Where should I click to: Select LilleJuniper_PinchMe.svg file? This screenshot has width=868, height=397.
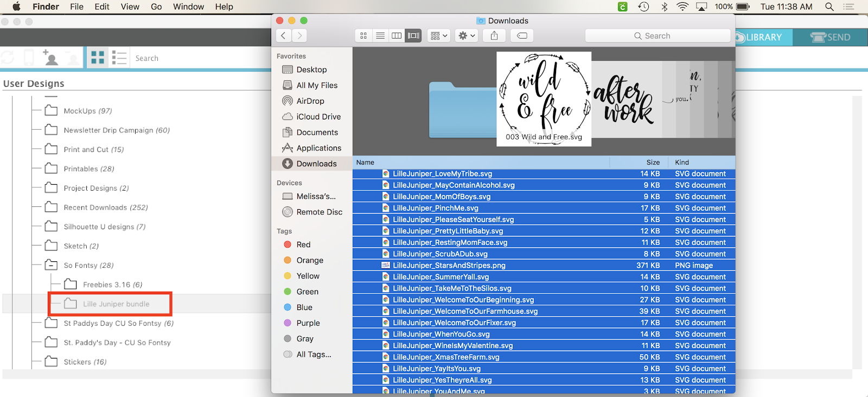[544, 208]
